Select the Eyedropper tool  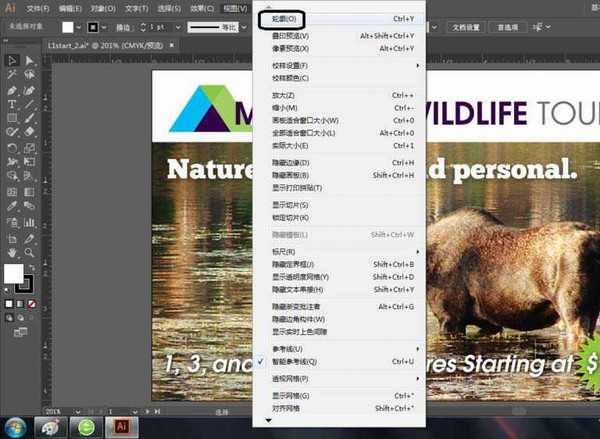tap(12, 206)
